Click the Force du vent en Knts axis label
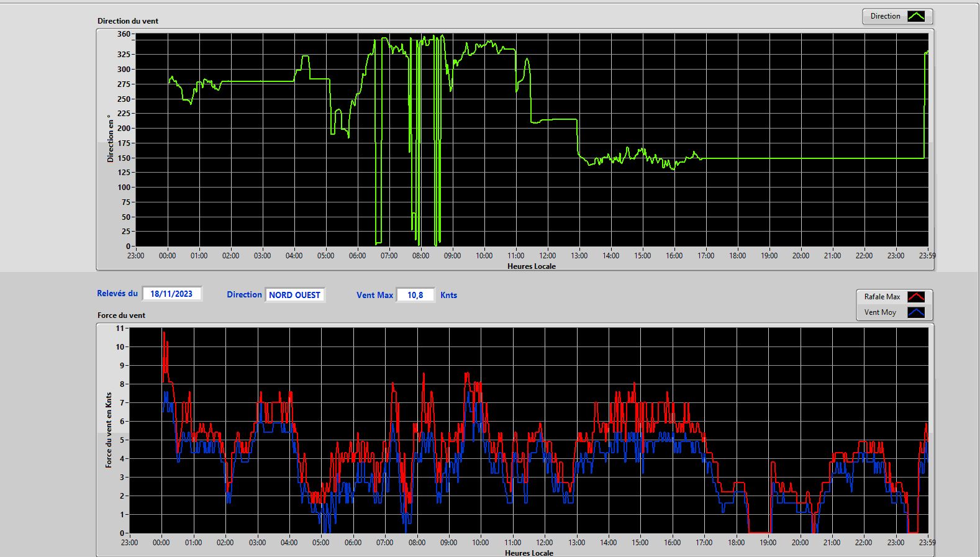Screen dimensions: 980x557 (109, 430)
